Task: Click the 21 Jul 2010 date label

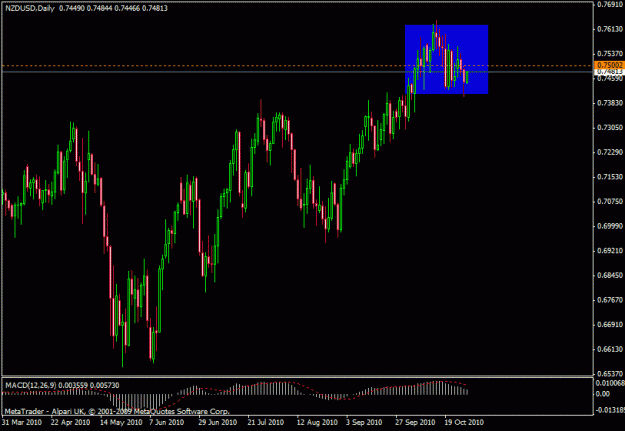Action: click(267, 422)
